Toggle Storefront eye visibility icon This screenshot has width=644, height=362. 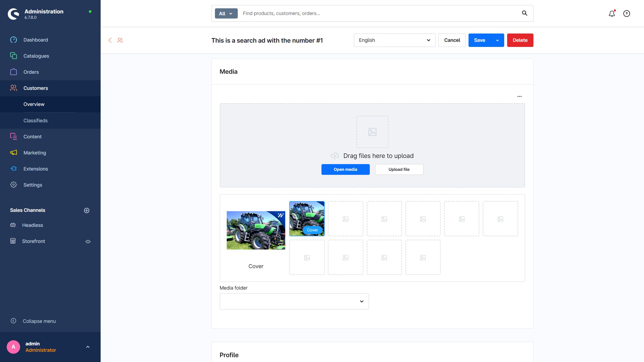coord(88,242)
